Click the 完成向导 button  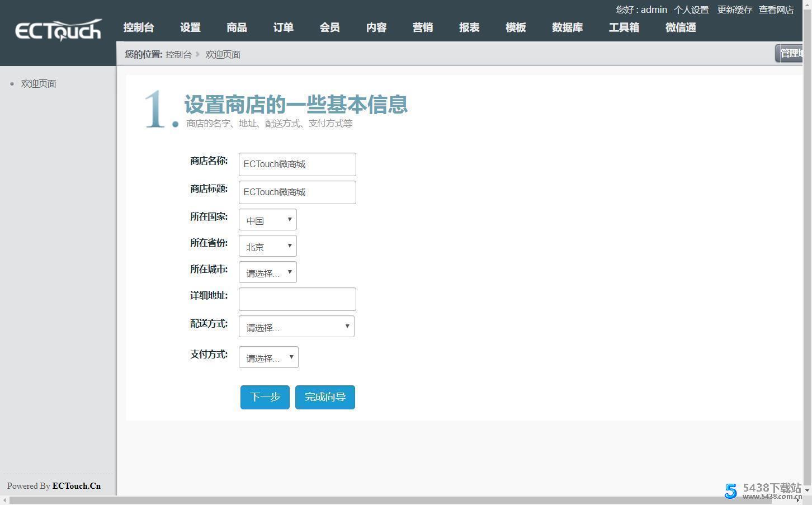325,397
